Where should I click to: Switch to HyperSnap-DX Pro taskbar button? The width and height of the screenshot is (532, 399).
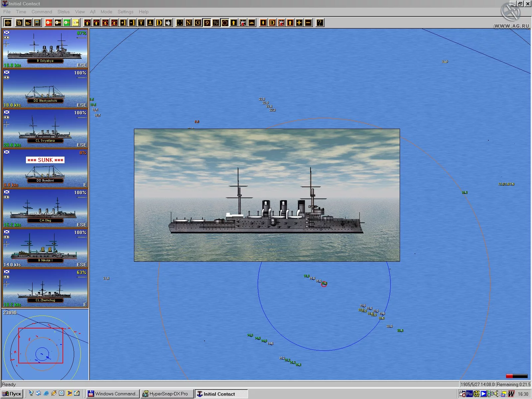(167, 394)
